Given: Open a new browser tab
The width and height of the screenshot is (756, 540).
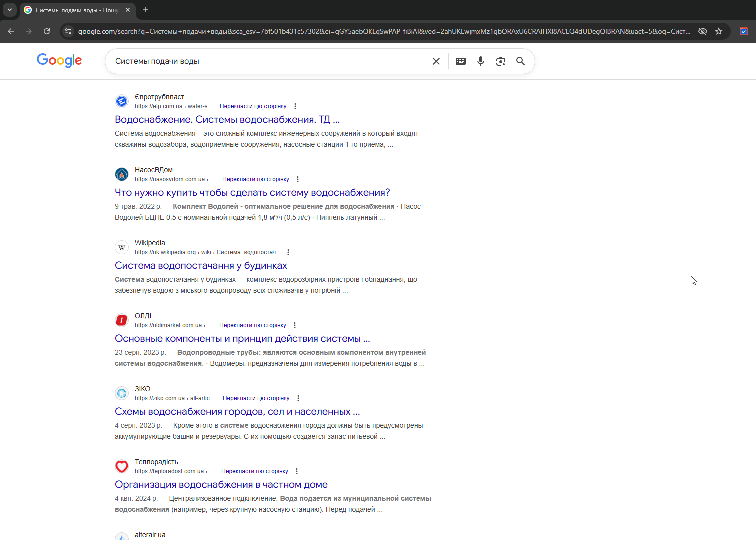Looking at the screenshot, I should [x=146, y=10].
